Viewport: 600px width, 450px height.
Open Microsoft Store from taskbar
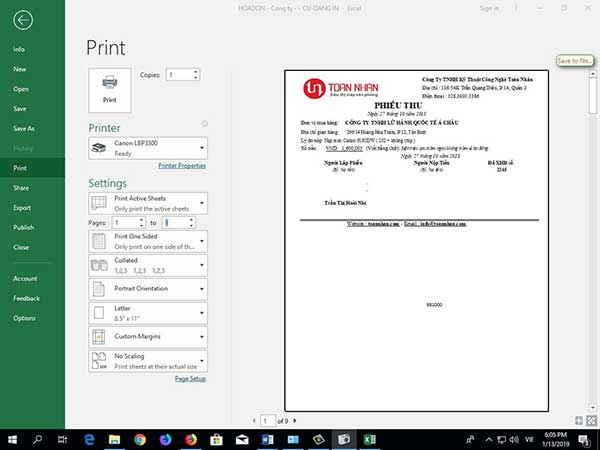(217, 439)
